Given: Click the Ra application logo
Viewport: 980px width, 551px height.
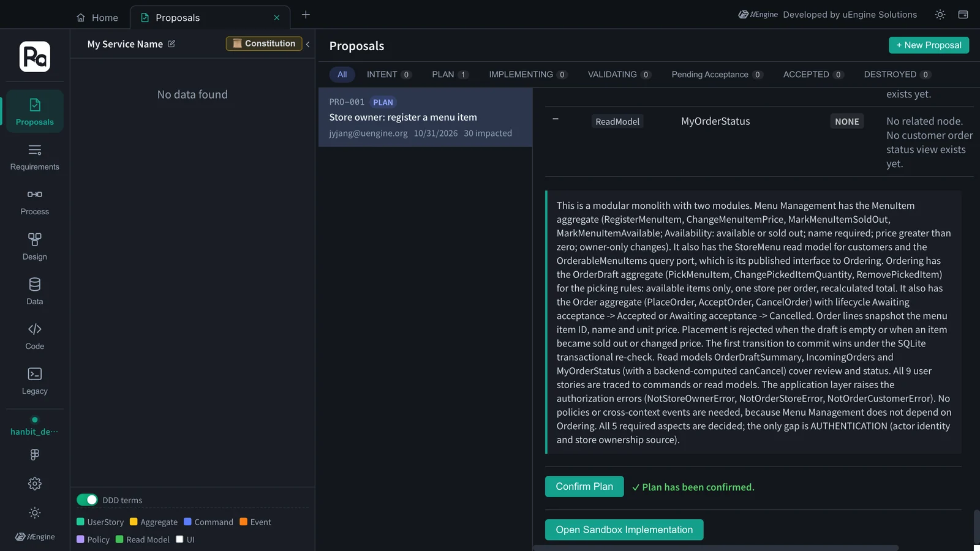Looking at the screenshot, I should pyautogui.click(x=35, y=56).
